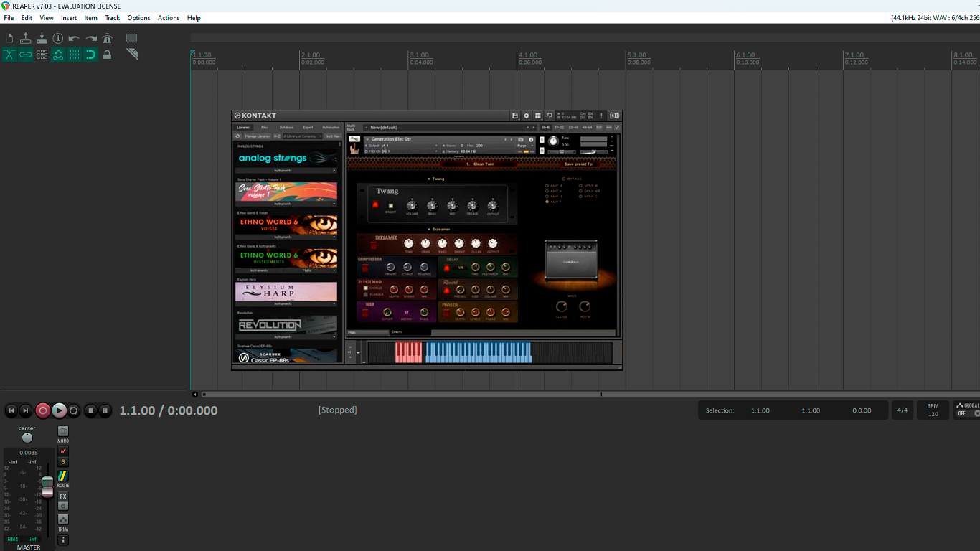Screen dimensions: 980x551
Task: Open Revolution Instruments dropdown
Action: click(286, 336)
